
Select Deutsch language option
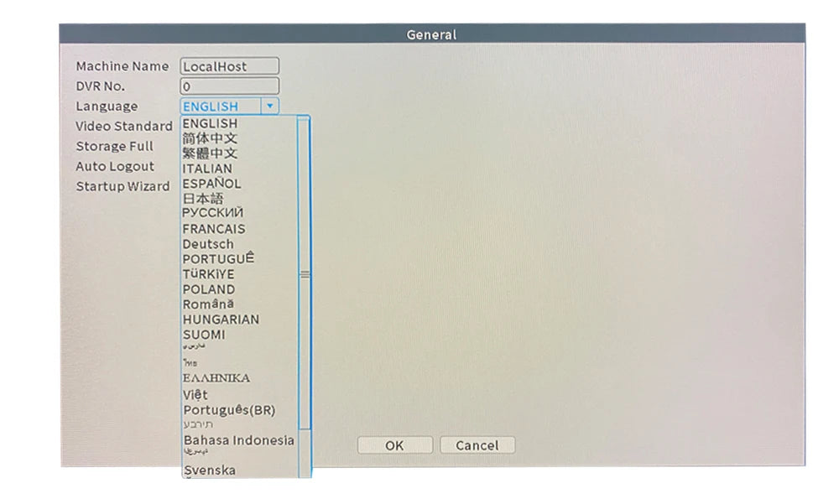(208, 244)
